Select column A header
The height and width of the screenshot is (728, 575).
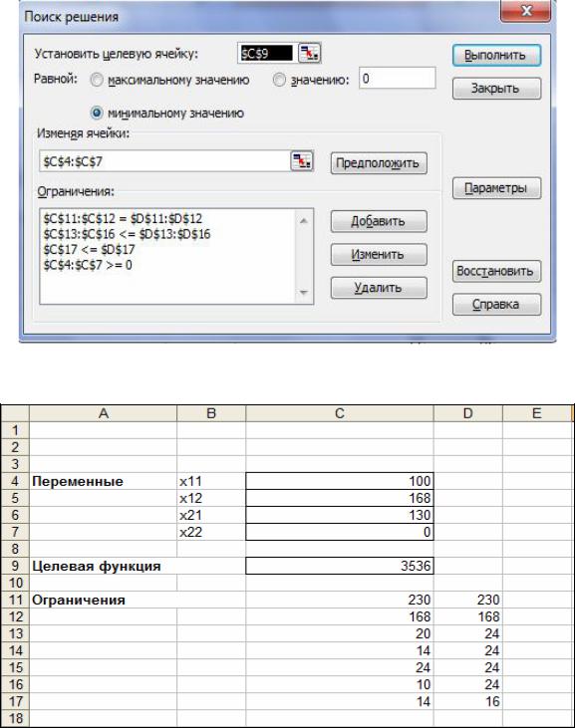tap(103, 413)
